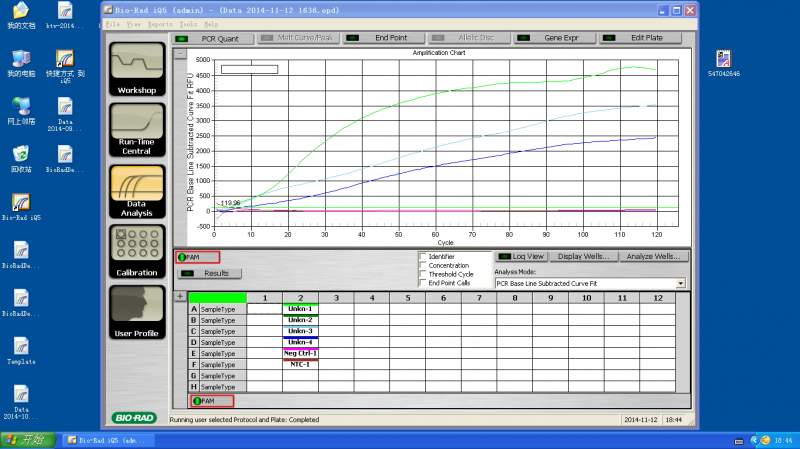Viewport: 800px width, 449px height.
Task: Select plate row header A
Action: [x=193, y=309]
